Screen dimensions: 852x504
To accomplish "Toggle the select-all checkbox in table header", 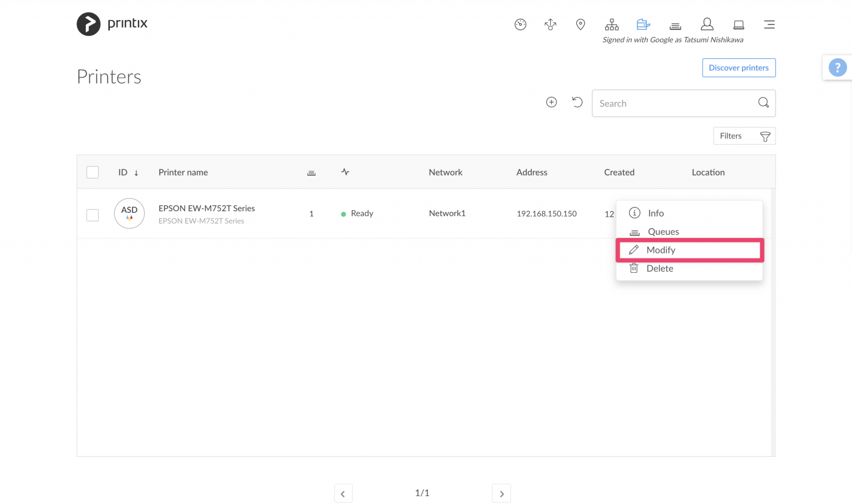I will pyautogui.click(x=92, y=172).
